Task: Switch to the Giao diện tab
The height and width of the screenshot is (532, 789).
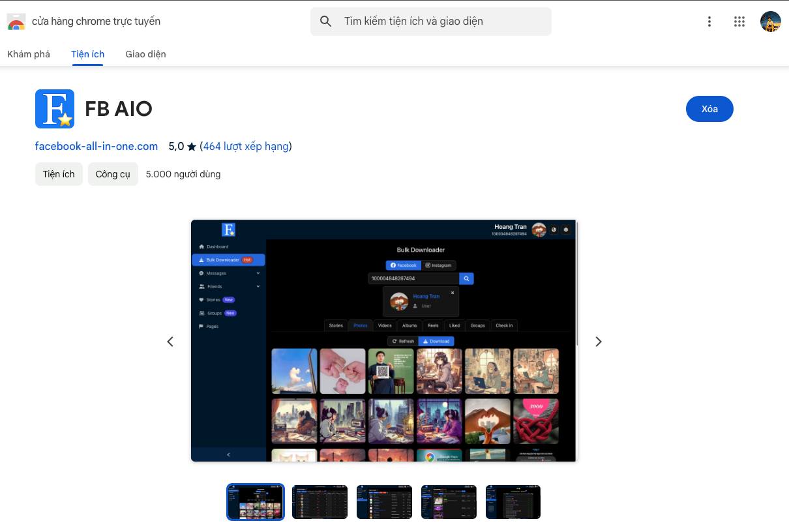Action: tap(145, 54)
